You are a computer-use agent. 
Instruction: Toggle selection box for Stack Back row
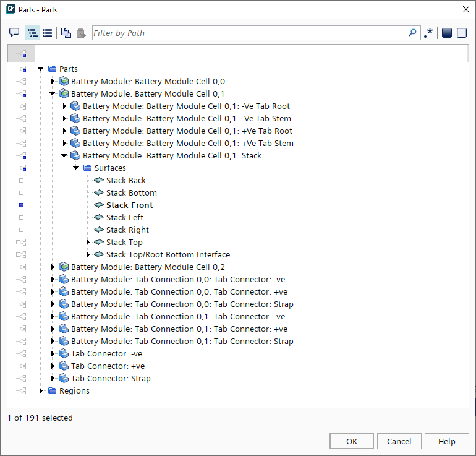[21, 180]
